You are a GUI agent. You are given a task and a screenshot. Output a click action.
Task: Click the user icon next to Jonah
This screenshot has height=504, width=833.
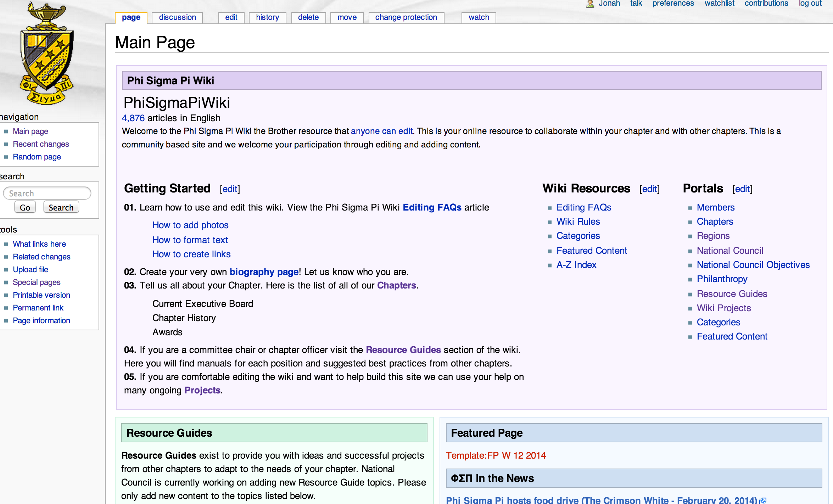tap(590, 4)
